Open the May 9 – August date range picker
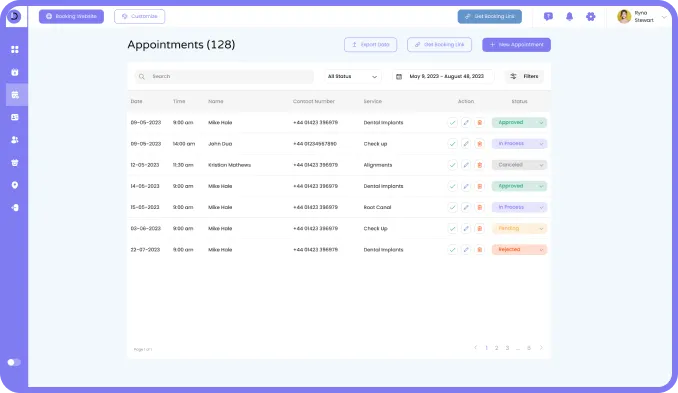The height and width of the screenshot is (393, 678). pos(442,77)
